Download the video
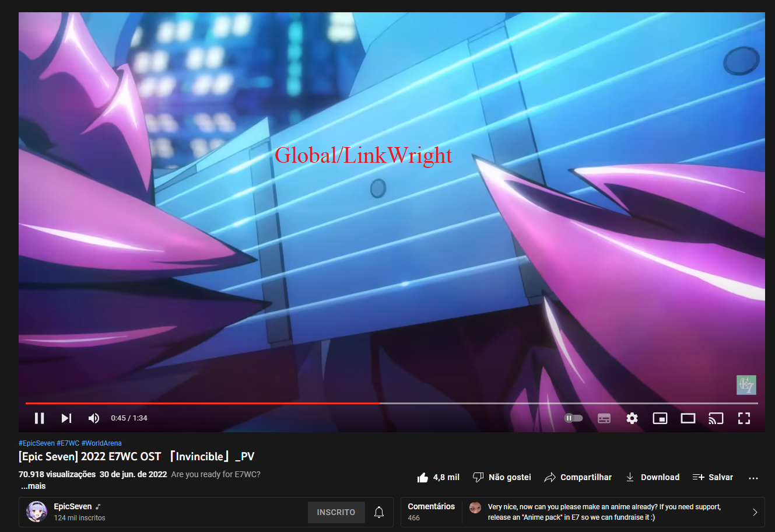Screen dimensions: 775x532 (x=653, y=477)
